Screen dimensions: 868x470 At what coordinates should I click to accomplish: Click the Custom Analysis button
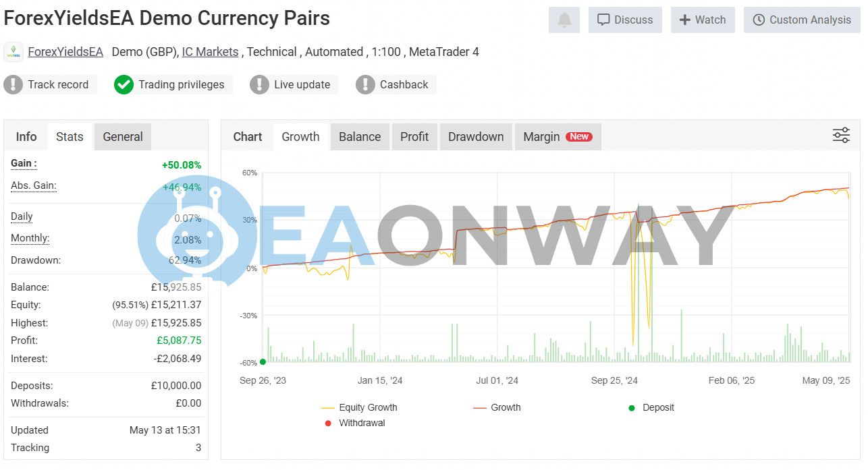point(802,20)
